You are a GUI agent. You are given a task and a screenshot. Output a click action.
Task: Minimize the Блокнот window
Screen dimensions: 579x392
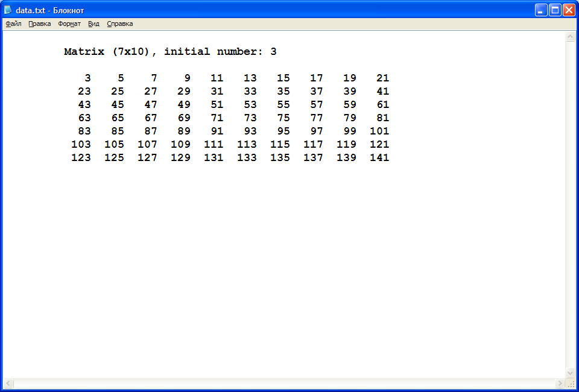click(x=541, y=10)
